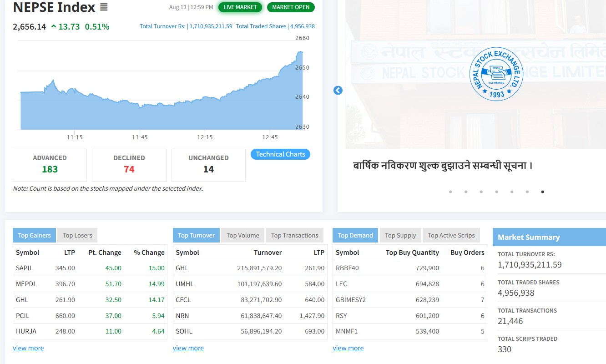Image resolution: width=606 pixels, height=364 pixels.
Task: Click HURJA symbol in Top Gainers
Action: pos(26,331)
